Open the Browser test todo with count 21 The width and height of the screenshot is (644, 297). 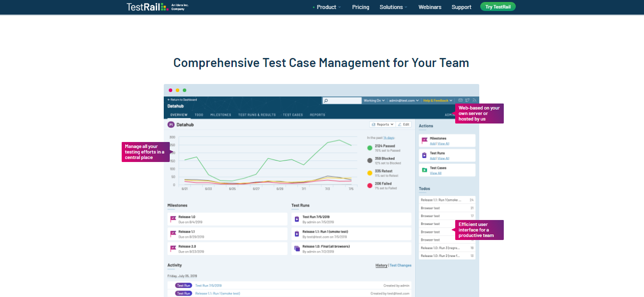tap(447, 208)
